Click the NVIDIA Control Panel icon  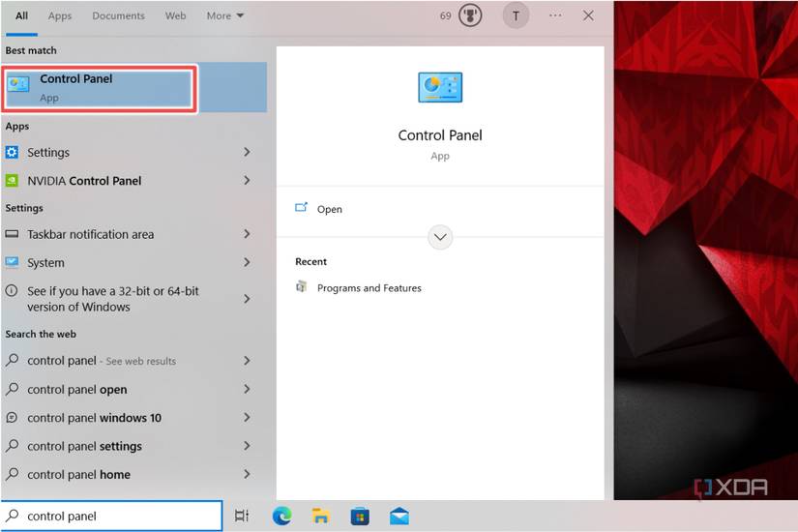12,181
